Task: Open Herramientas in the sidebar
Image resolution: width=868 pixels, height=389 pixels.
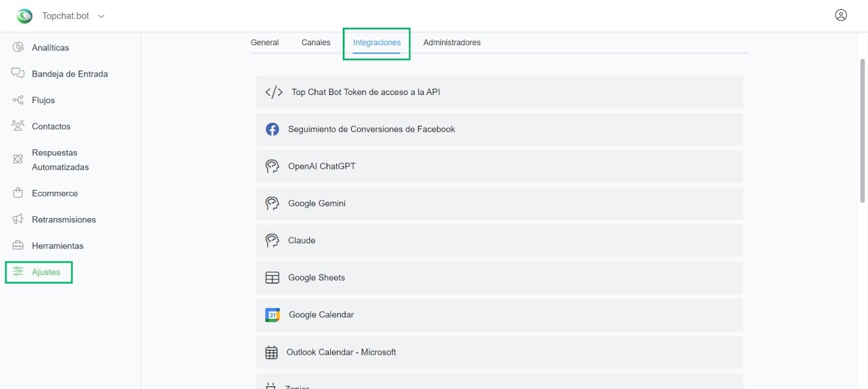Action: pos(58,246)
